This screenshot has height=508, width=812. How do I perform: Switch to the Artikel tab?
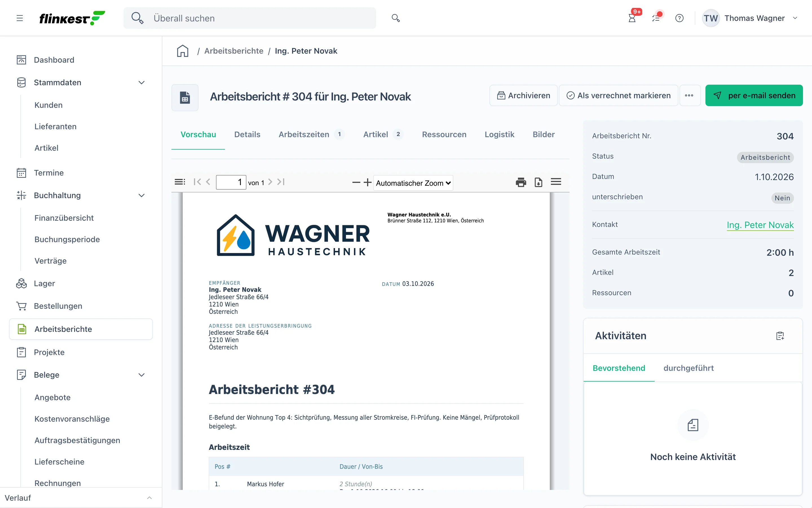tap(383, 134)
